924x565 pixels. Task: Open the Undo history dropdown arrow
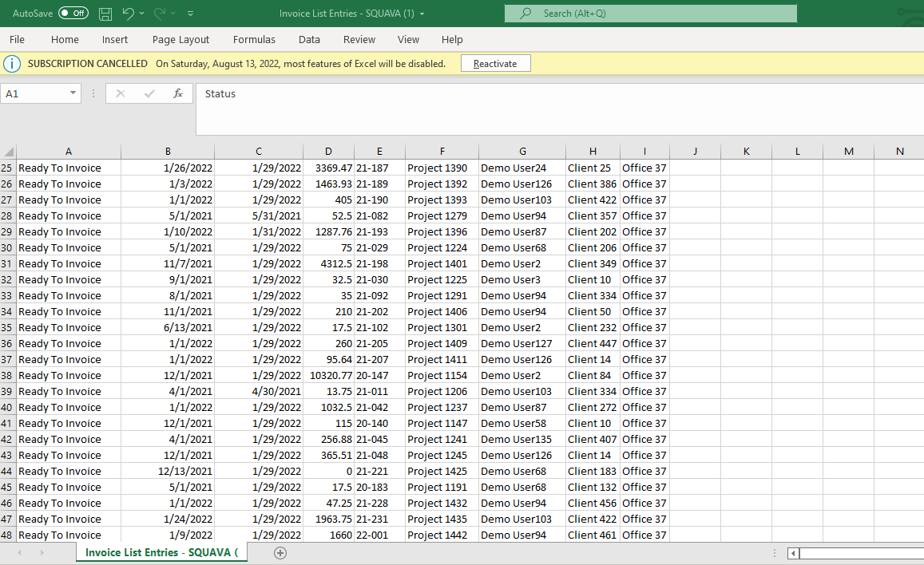[142, 13]
